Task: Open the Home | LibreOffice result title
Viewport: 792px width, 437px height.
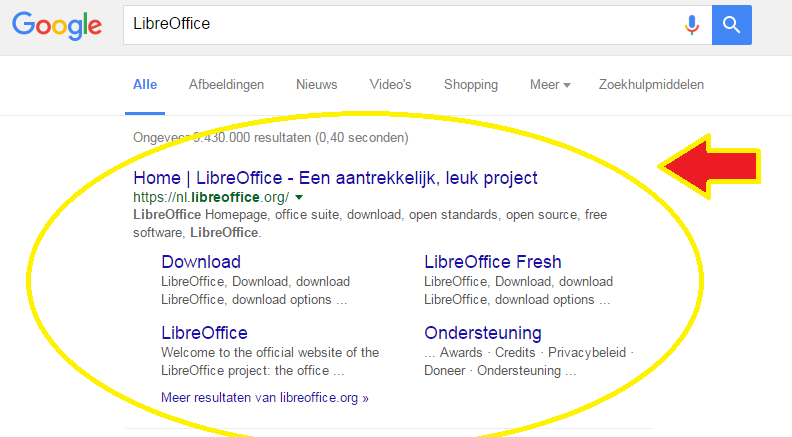Action: 335,178
